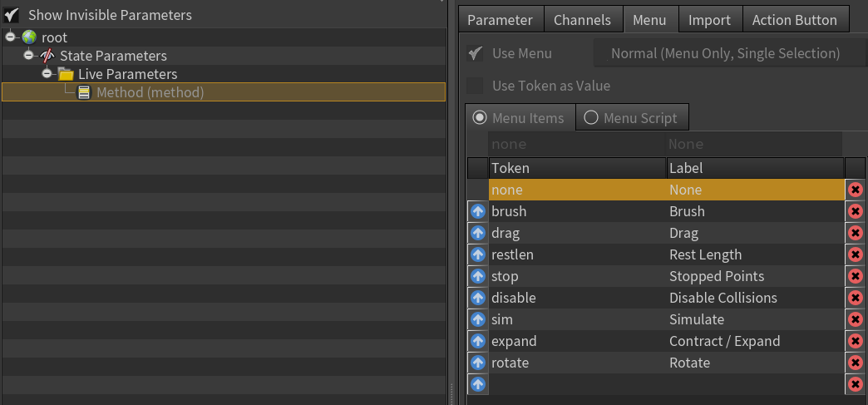Open the Action Button tab
The width and height of the screenshot is (868, 405).
point(794,20)
